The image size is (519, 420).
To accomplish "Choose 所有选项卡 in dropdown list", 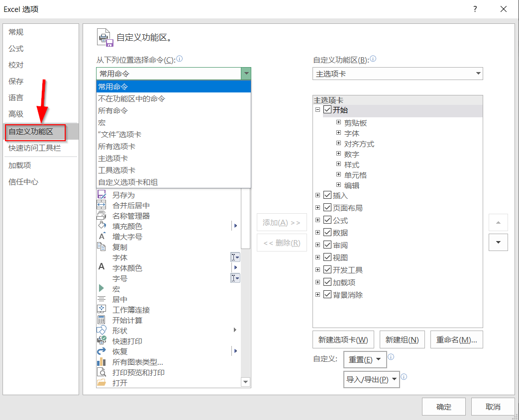I will (x=174, y=146).
